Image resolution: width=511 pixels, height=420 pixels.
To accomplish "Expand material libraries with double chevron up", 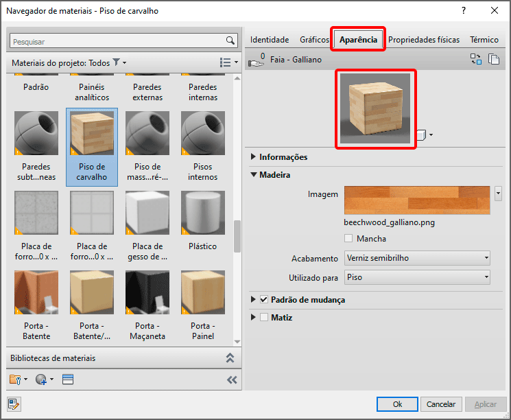I will coord(230,358).
